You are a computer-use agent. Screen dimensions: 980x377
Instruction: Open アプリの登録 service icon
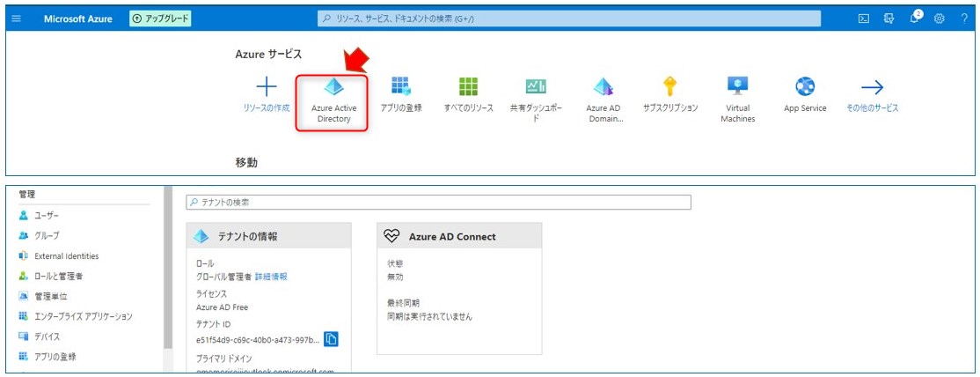[x=400, y=86]
